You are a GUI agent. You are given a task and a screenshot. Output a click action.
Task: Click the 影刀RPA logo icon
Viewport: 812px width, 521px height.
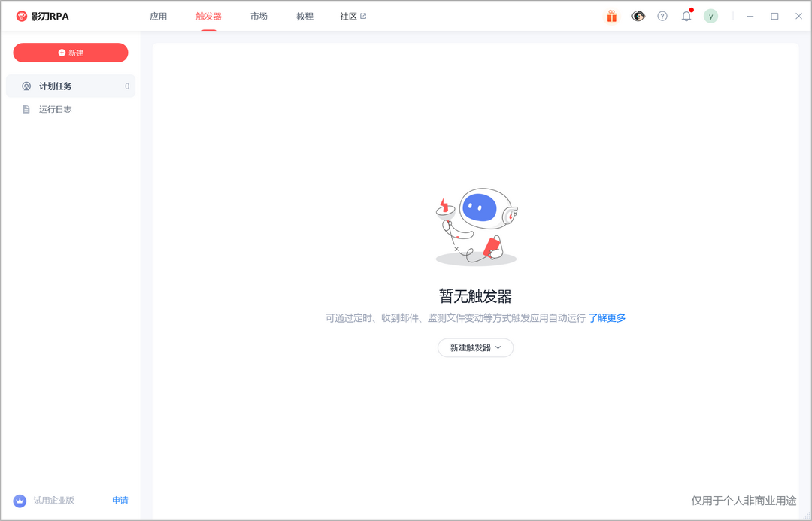[21, 15]
